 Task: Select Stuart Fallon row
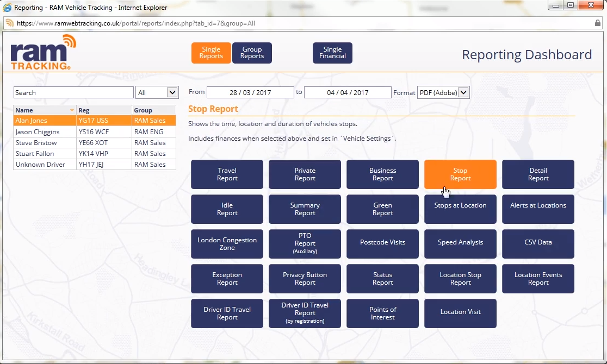95,154
